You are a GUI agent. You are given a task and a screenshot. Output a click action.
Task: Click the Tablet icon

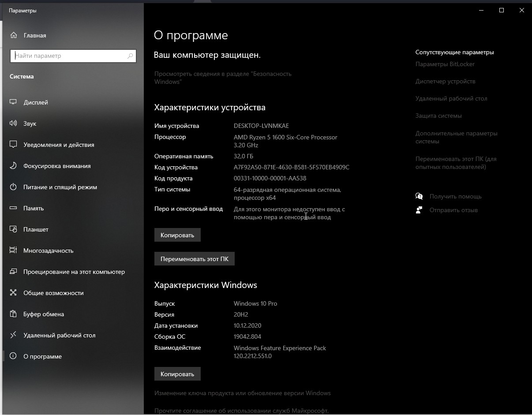pos(13,229)
